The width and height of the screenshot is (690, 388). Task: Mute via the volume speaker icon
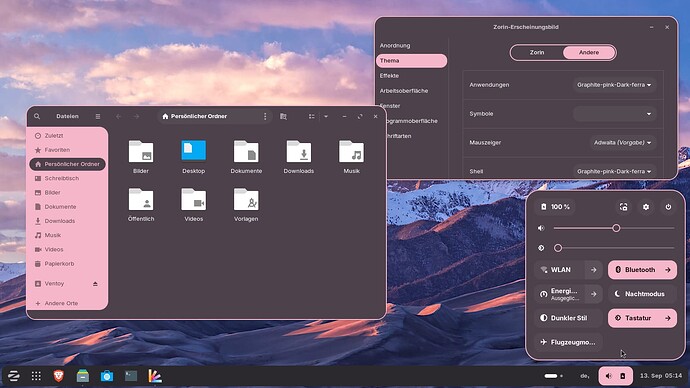pos(541,228)
